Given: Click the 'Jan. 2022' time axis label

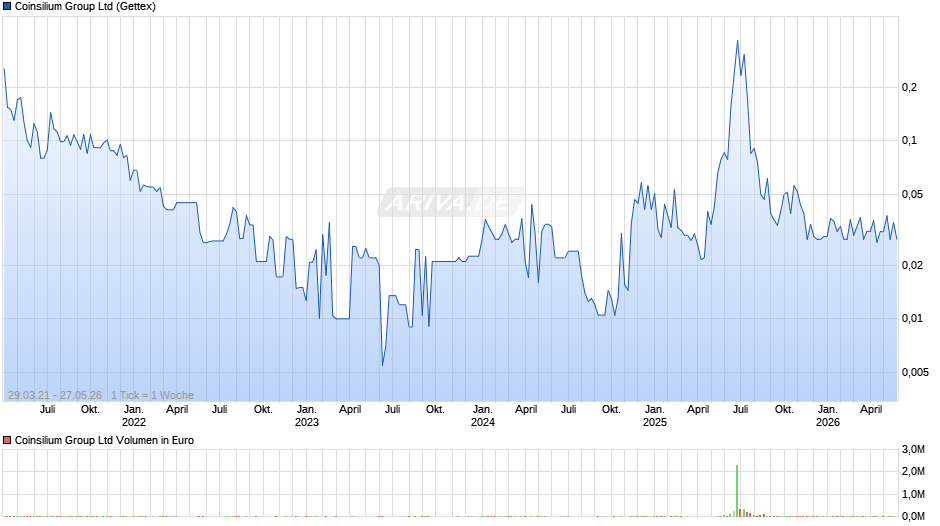Looking at the screenshot, I should [134, 416].
